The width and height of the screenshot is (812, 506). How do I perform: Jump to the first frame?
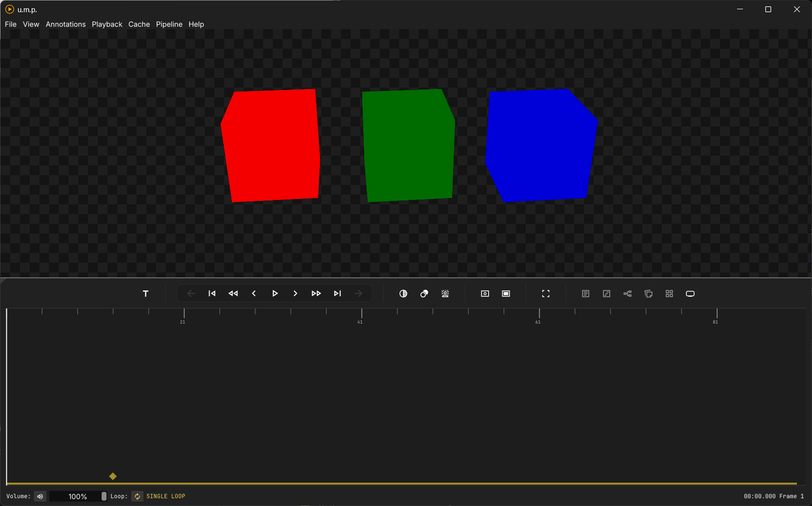[212, 293]
